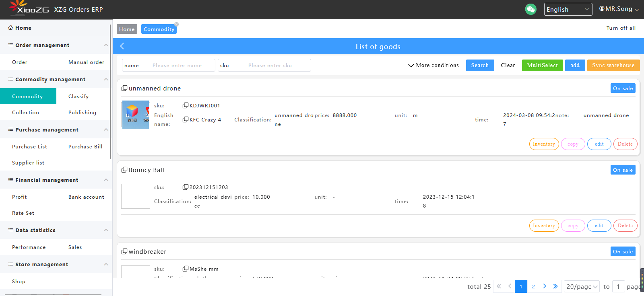This screenshot has height=296, width=644.
Task: Open the English language dropdown
Action: [568, 9]
